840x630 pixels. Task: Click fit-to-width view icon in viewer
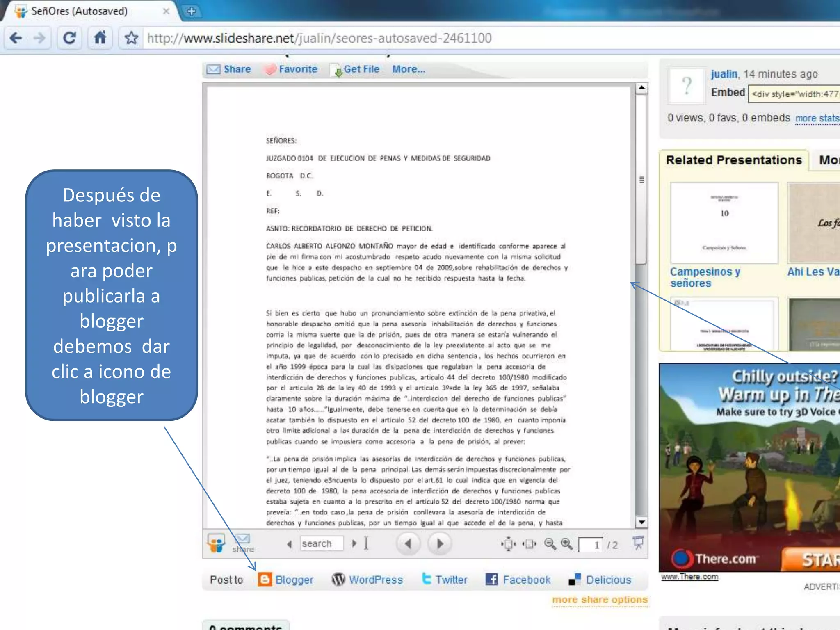click(x=529, y=544)
